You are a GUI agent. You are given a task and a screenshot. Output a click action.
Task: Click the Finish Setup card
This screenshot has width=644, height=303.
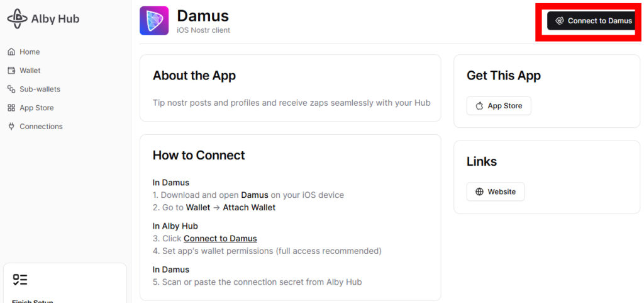(x=65, y=283)
